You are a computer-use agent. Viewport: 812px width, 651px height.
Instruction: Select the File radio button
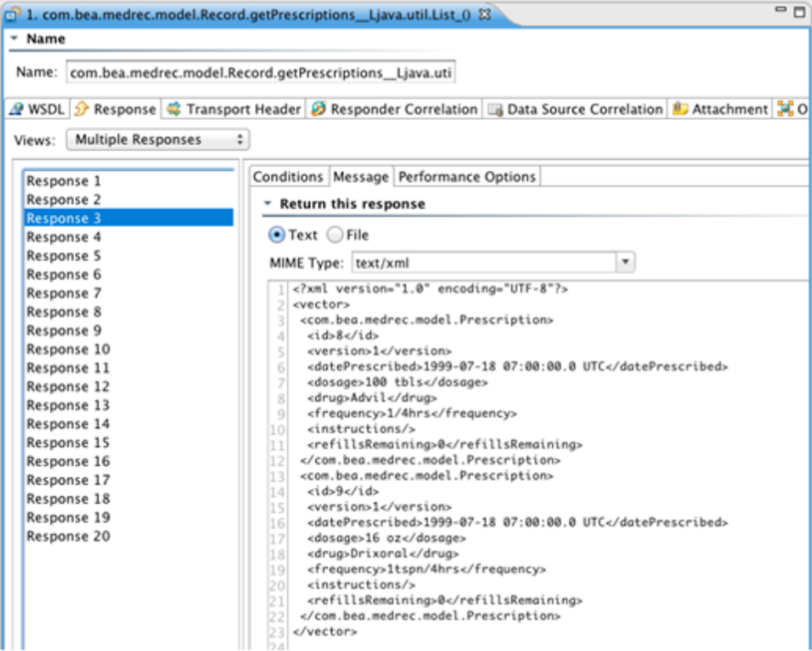click(x=335, y=235)
